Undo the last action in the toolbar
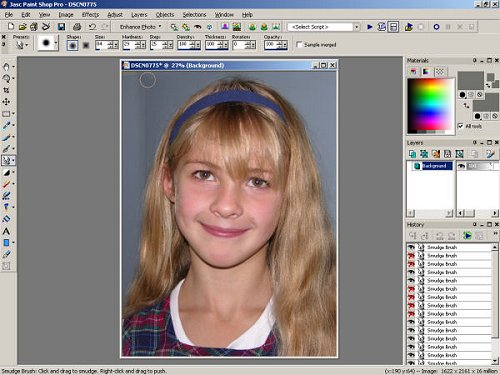This screenshot has height=375, width=500. click(x=92, y=27)
